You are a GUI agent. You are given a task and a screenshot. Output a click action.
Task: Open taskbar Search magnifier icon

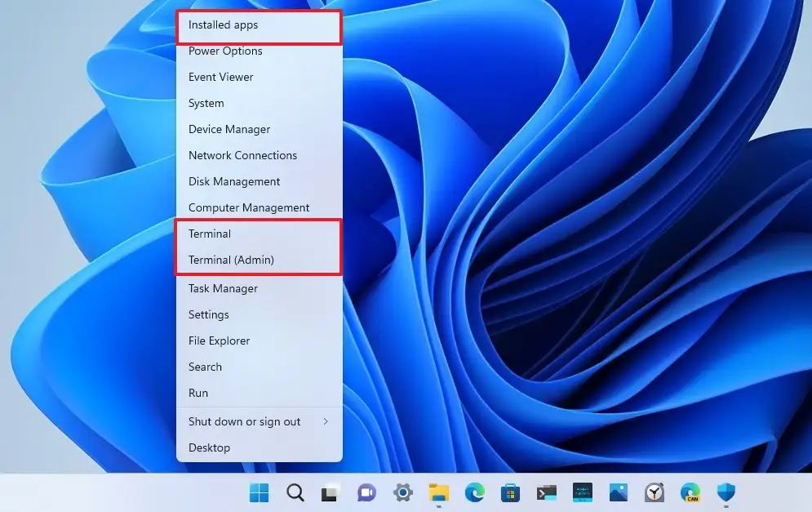point(295,492)
